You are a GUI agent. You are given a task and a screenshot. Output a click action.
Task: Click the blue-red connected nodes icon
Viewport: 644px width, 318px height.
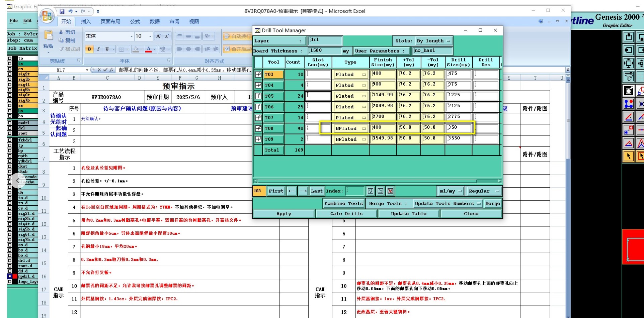[x=629, y=104]
